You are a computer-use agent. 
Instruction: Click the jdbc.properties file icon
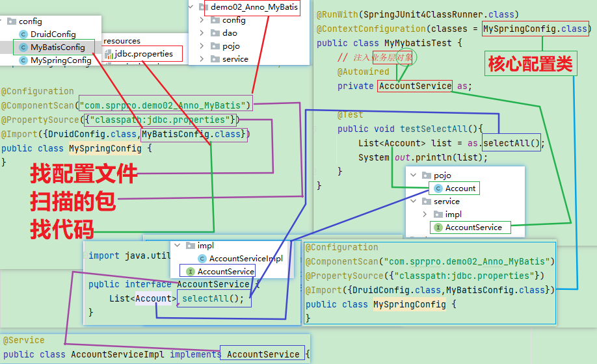point(109,55)
